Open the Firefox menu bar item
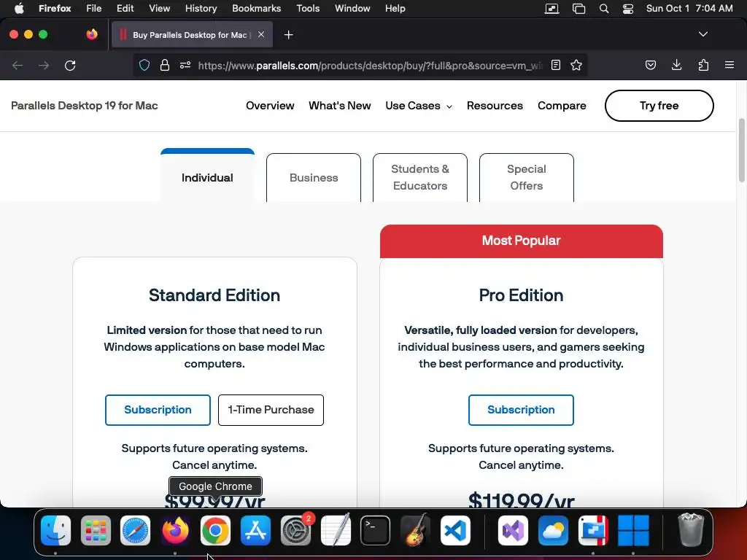The image size is (747, 560). [55, 9]
